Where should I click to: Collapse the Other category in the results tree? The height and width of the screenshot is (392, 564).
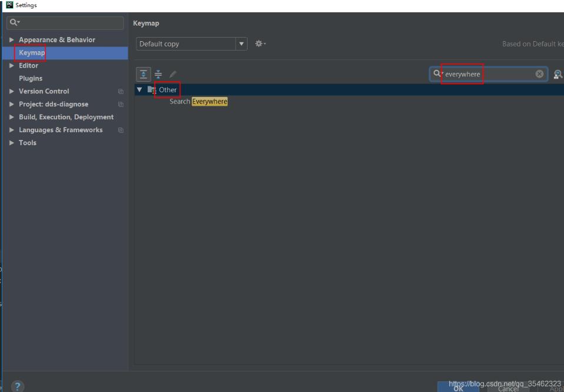tap(139, 89)
